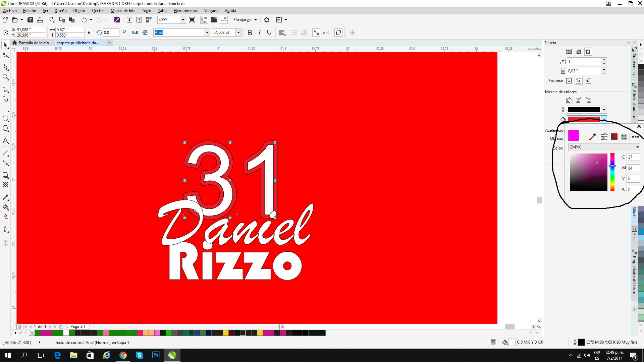644x362 pixels.
Task: Click the Encajar en button
Action: 245,20
